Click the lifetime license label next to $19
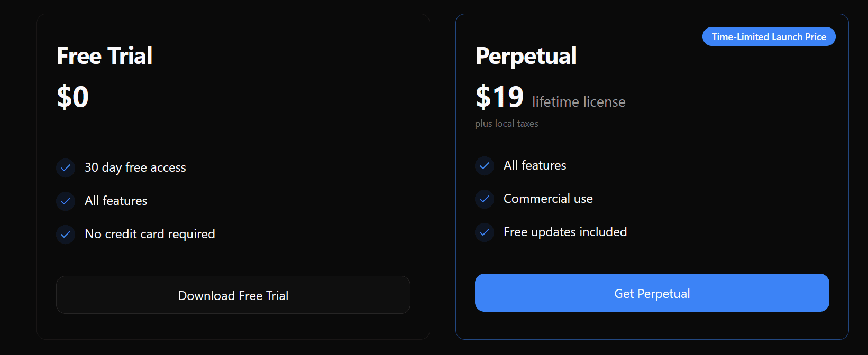The image size is (868, 355). (x=579, y=102)
